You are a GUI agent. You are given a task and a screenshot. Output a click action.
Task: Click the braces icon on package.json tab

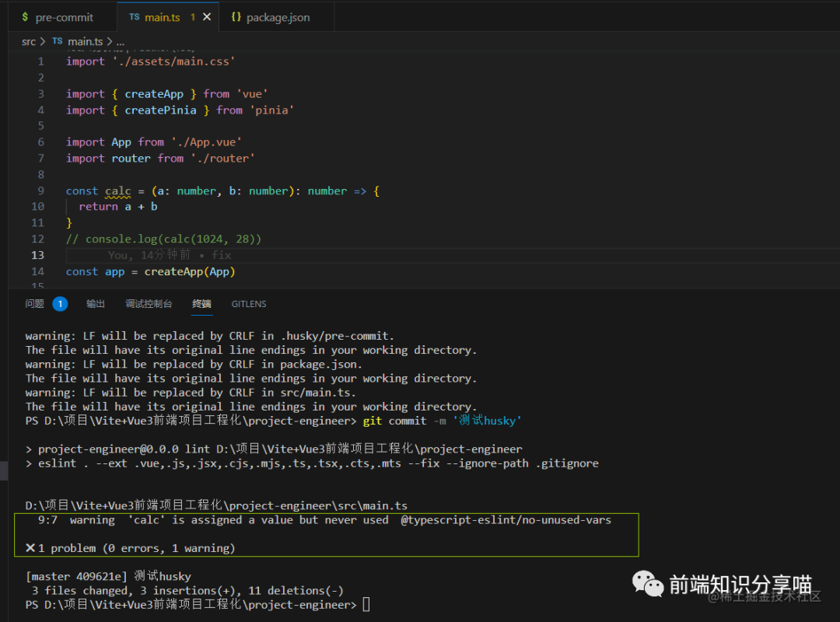point(236,17)
